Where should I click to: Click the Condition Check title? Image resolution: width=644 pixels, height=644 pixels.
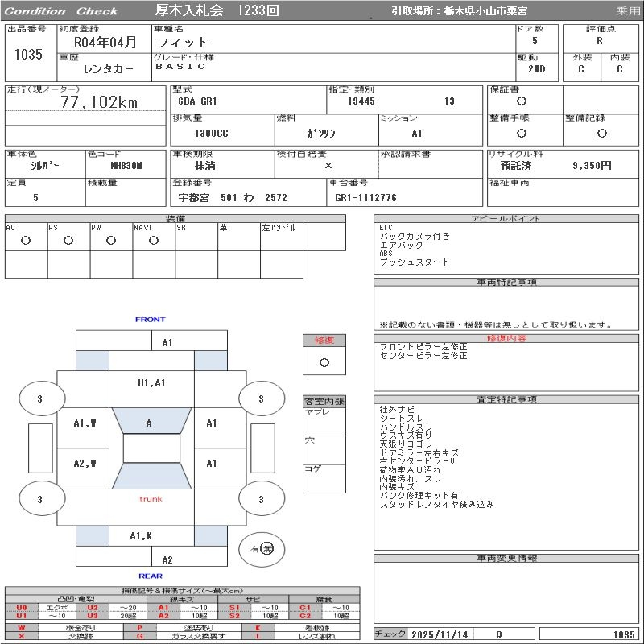click(61, 11)
